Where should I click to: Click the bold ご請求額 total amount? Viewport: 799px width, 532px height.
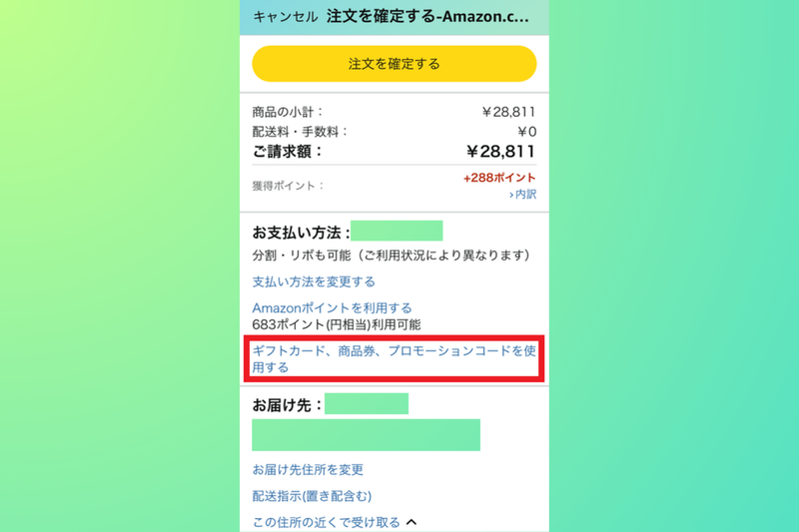pos(500,152)
